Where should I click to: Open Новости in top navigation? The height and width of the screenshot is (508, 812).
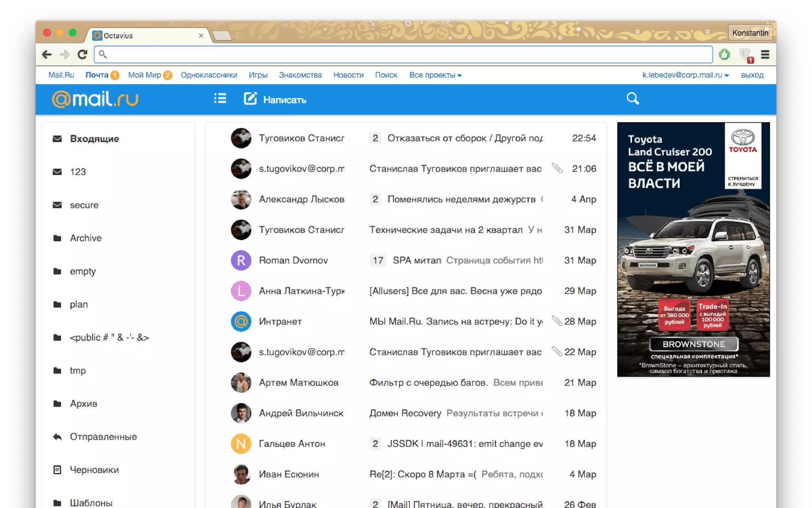click(x=348, y=75)
